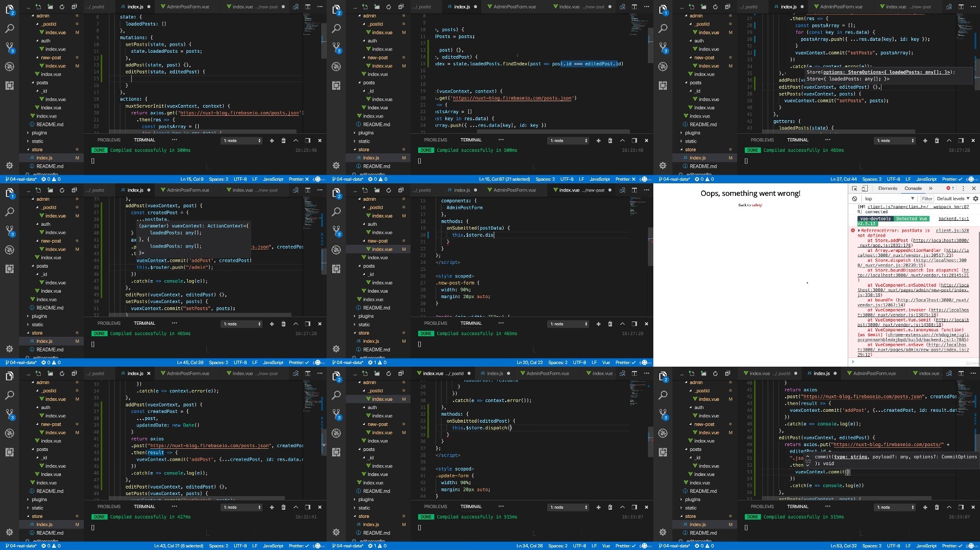Viewport: 980px width, 550px height.
Task: Open the backend.js:1 source link
Action: click(x=953, y=219)
